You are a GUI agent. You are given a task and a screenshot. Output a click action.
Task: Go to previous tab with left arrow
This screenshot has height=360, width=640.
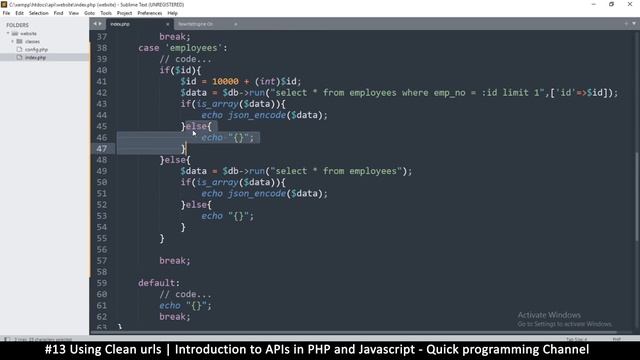(95, 24)
